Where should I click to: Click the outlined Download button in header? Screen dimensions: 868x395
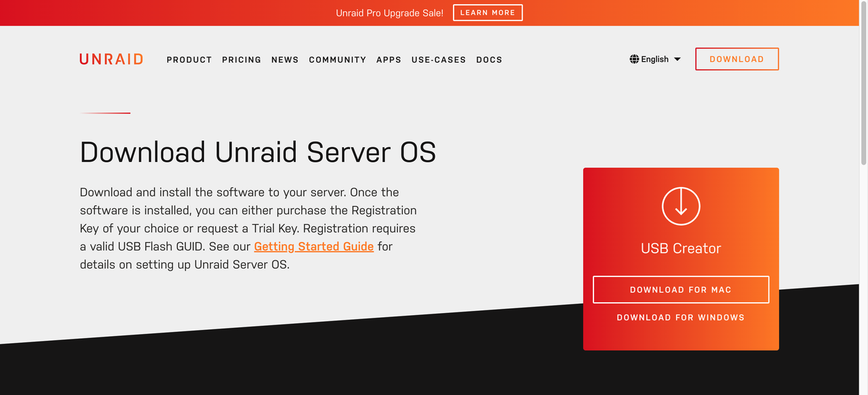point(736,59)
